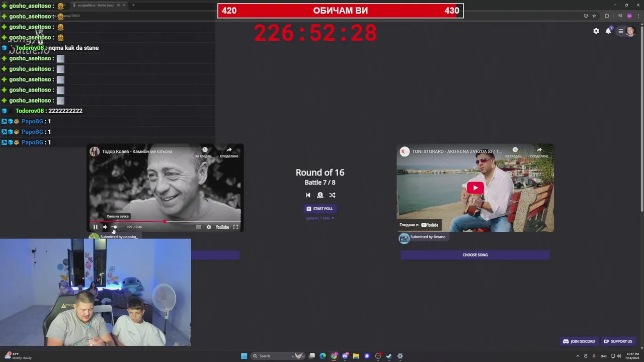Open the Chrome profile DJ avatar
The width and height of the screenshot is (644, 362).
[629, 16]
